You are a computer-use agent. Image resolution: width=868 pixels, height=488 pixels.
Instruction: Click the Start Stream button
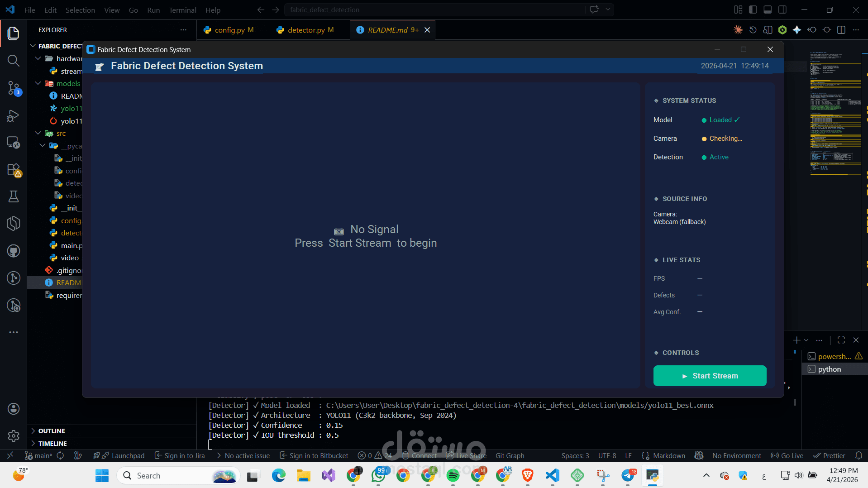710,376
